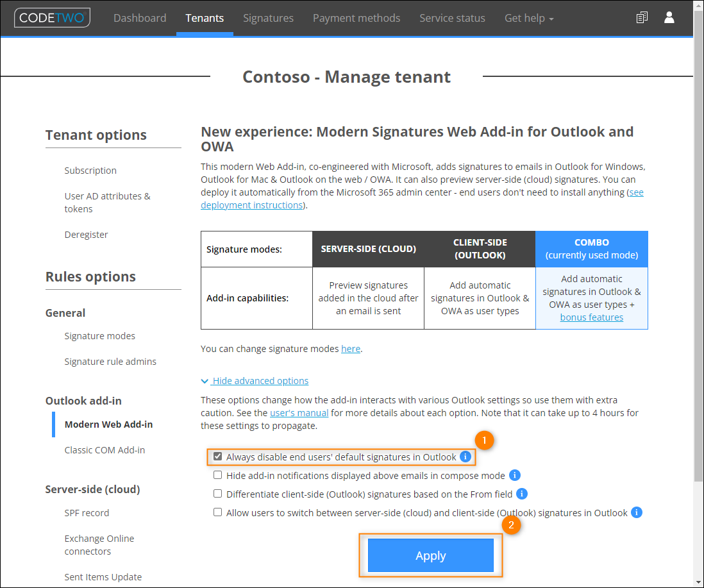Open Classic COM Add-in

(105, 450)
